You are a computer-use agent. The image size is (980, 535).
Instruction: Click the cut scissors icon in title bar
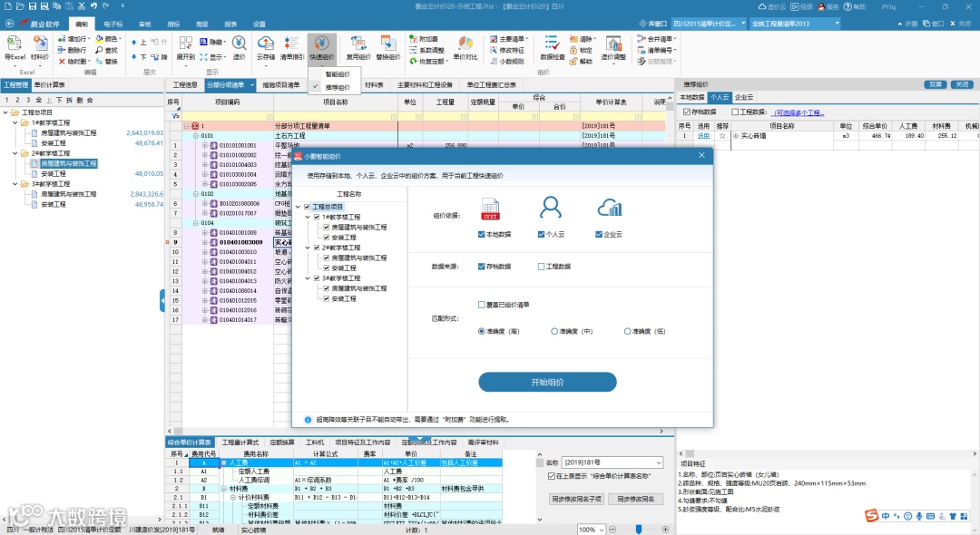click(x=82, y=6)
